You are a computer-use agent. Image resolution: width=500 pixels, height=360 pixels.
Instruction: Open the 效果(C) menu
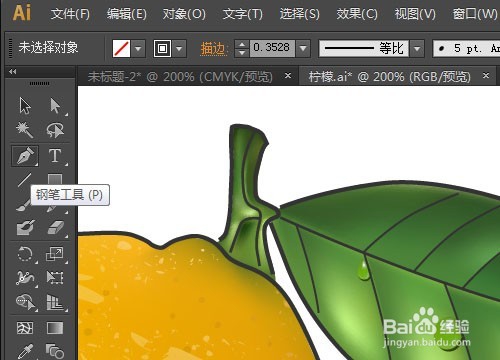coord(357,14)
